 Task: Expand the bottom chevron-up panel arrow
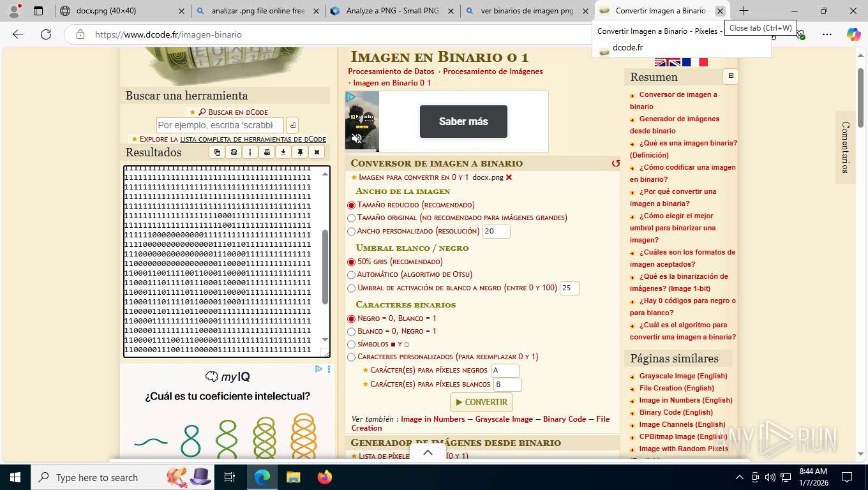click(428, 452)
